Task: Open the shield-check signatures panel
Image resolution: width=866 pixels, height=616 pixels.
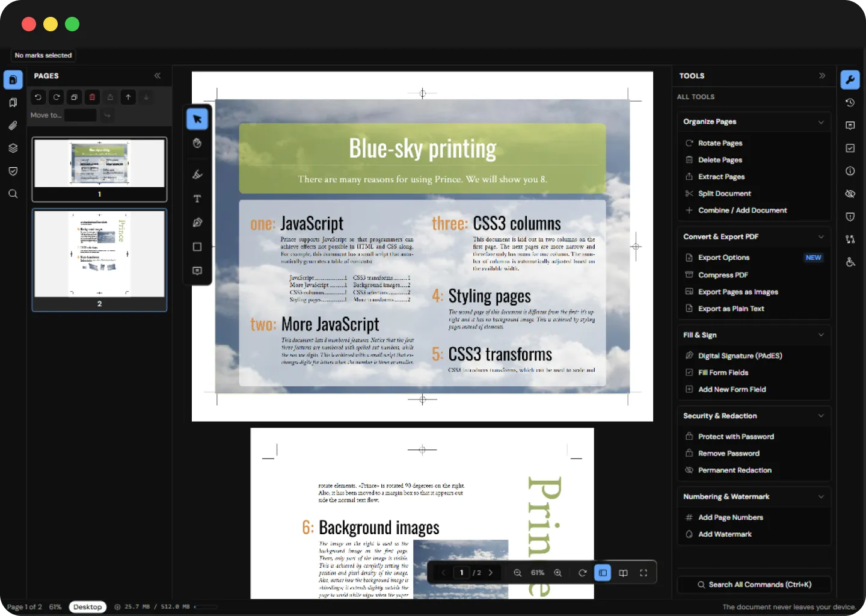Action: point(13,171)
